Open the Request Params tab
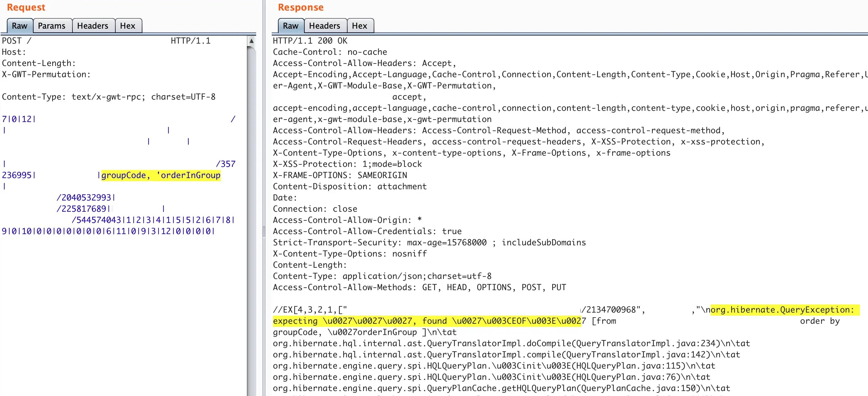Image resolution: width=868 pixels, height=396 pixels. pos(52,26)
